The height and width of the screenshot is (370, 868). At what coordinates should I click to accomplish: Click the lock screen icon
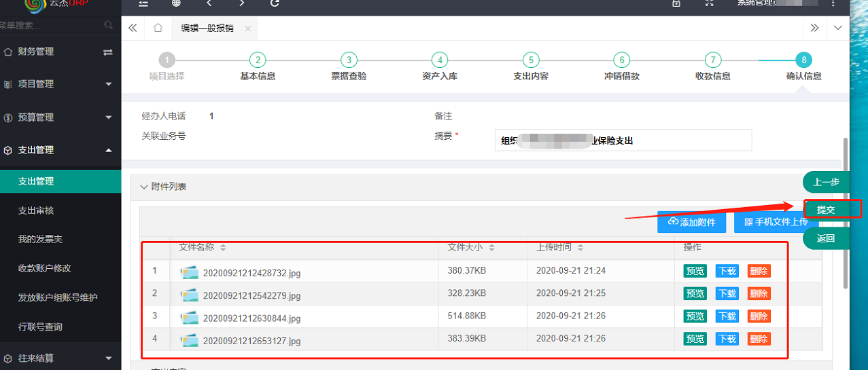[676, 3]
